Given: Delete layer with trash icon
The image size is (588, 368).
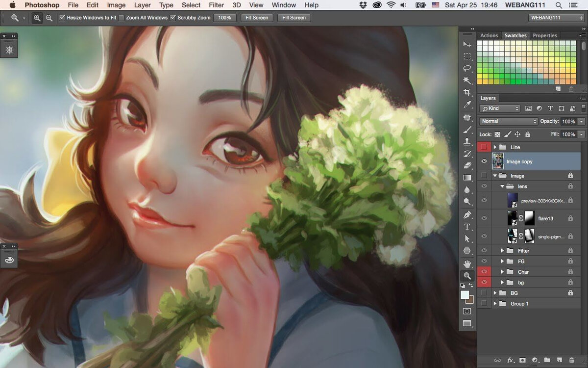Looking at the screenshot, I should [x=571, y=360].
